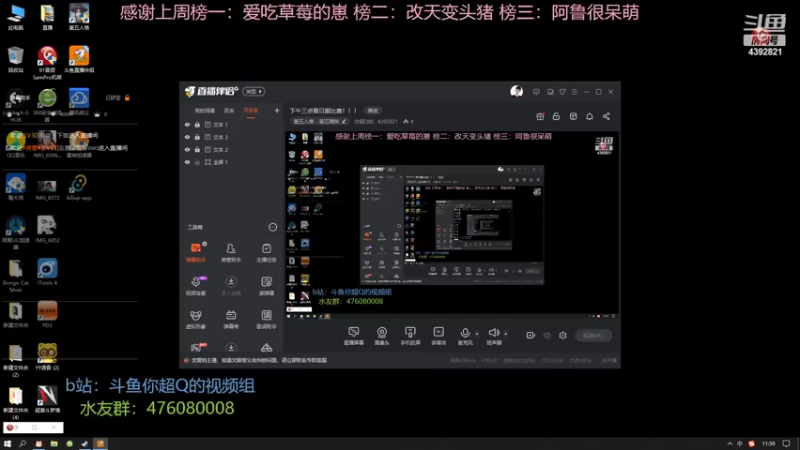Switch to the second scene tab
Viewport: 800px width, 450px height.
point(229,111)
